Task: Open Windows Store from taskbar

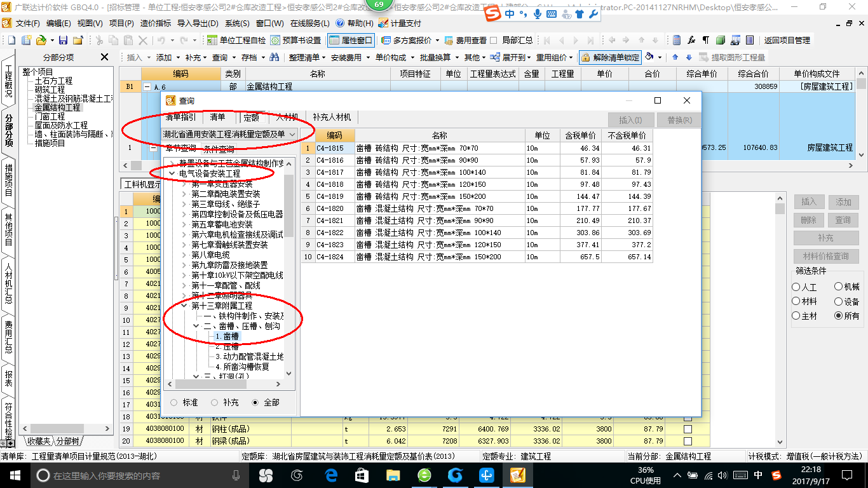Action: pos(362,475)
